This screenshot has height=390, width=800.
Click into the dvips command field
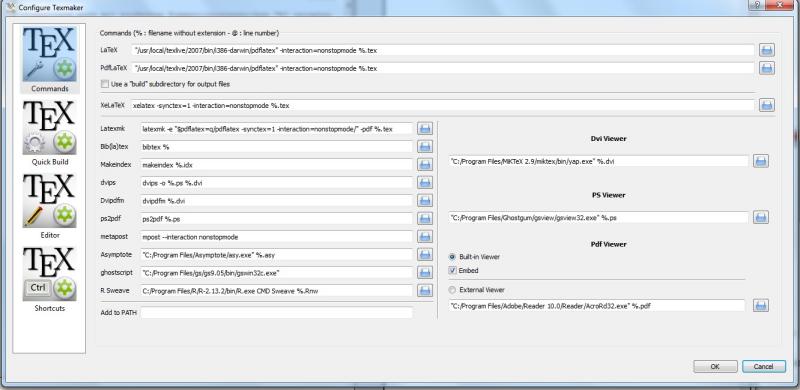[x=276, y=182]
